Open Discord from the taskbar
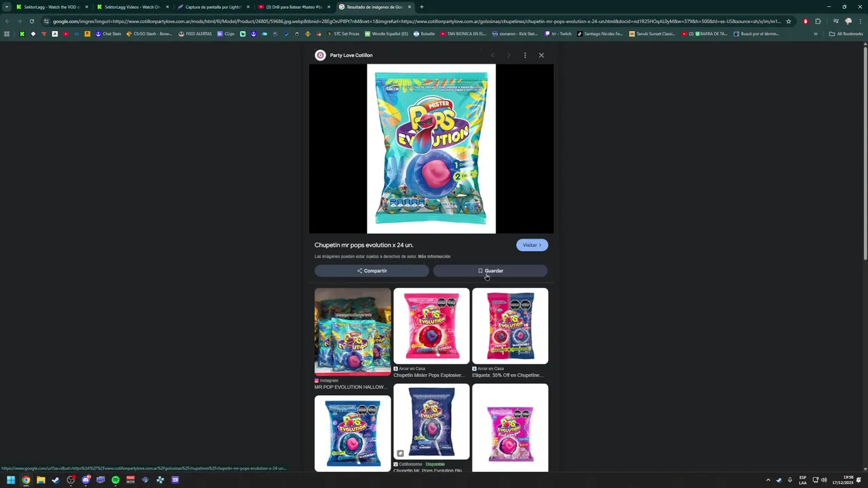The height and width of the screenshot is (488, 868). tap(85, 480)
